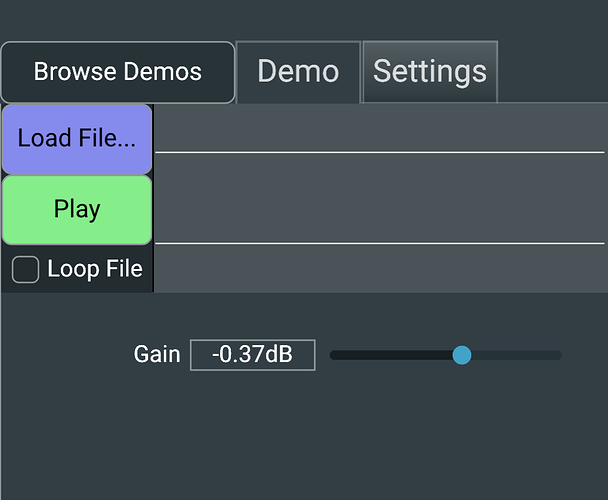
Task: Click the lower white divider line in waveform
Action: pyautogui.click(x=380, y=243)
